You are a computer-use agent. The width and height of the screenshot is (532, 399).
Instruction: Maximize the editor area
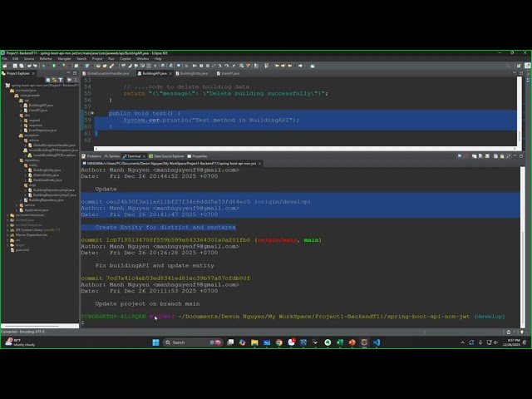(x=521, y=73)
